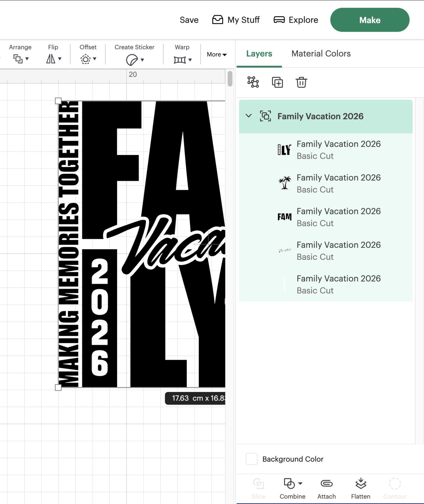
Task: Click the "Background Color" label text
Action: (293, 459)
